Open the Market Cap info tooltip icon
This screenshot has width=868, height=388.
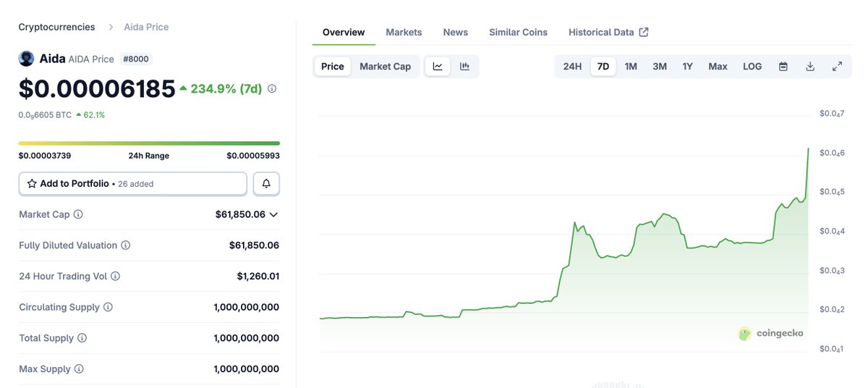tap(78, 214)
